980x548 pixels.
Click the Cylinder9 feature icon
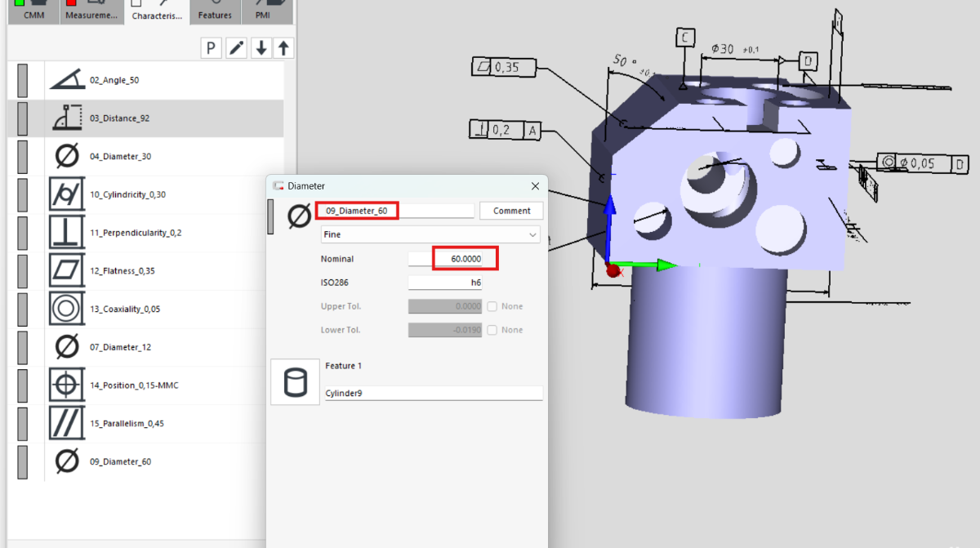[x=295, y=382]
